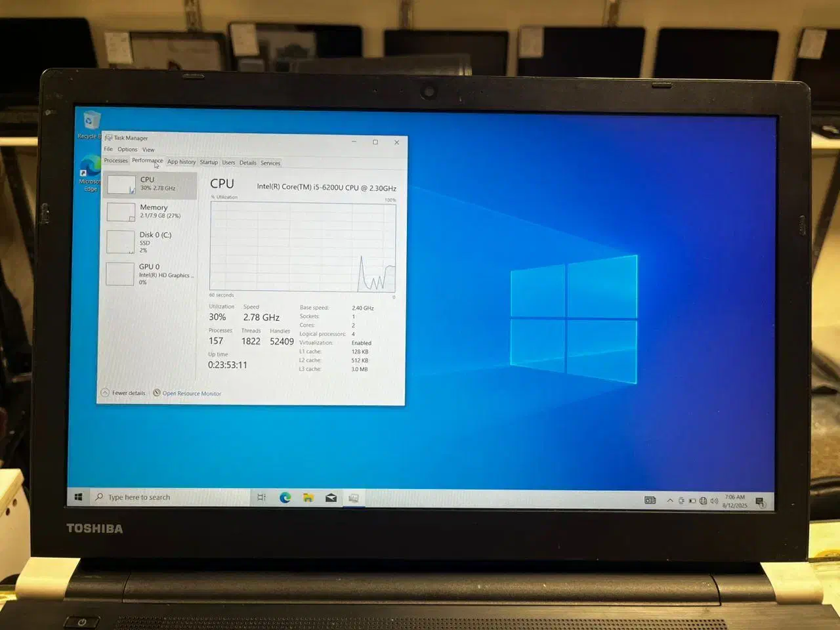
Task: Click the Up time value 0:23:53:11
Action: (228, 365)
